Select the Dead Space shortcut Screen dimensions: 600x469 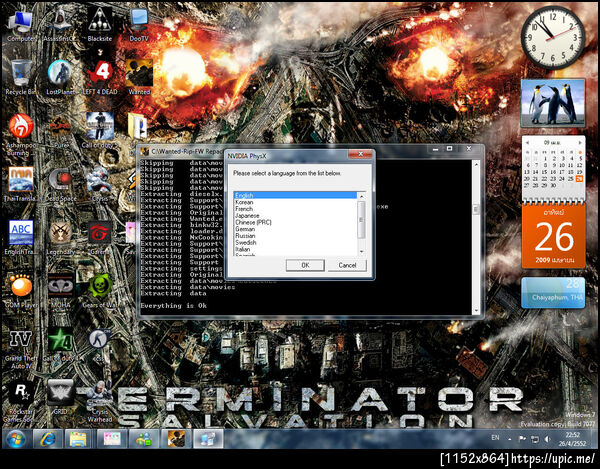(60, 184)
